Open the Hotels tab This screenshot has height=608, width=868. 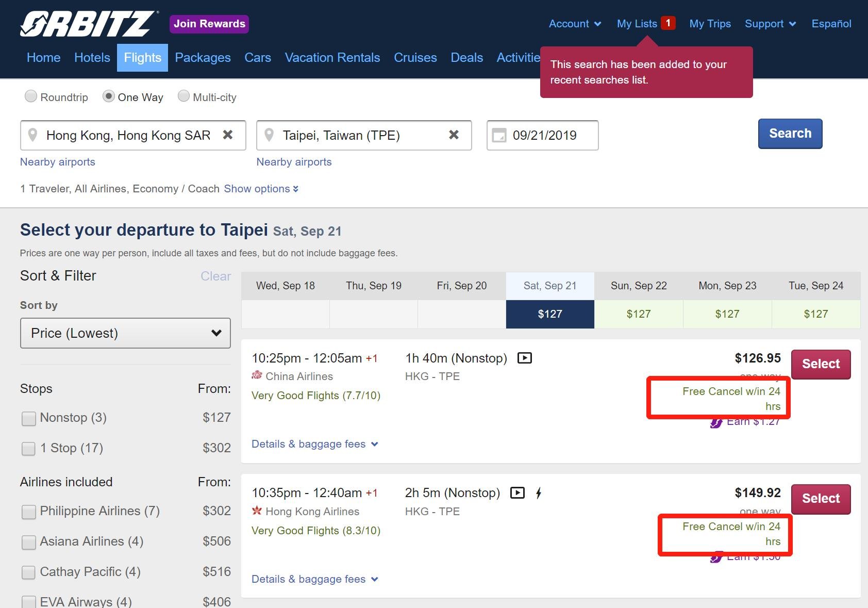click(x=92, y=57)
